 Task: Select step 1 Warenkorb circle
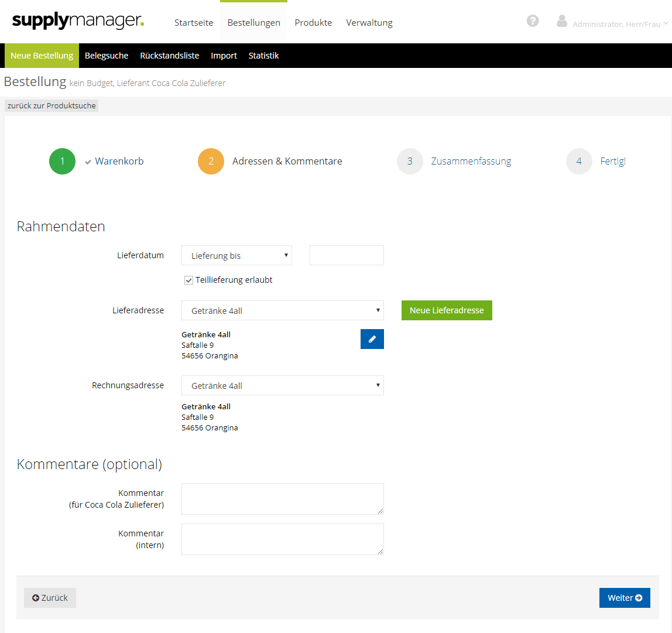coord(62,162)
